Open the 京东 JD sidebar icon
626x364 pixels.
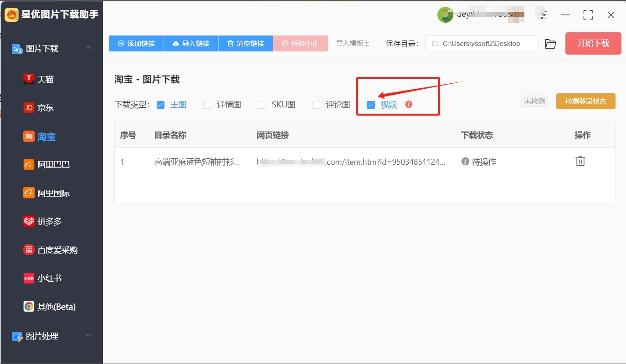(29, 108)
